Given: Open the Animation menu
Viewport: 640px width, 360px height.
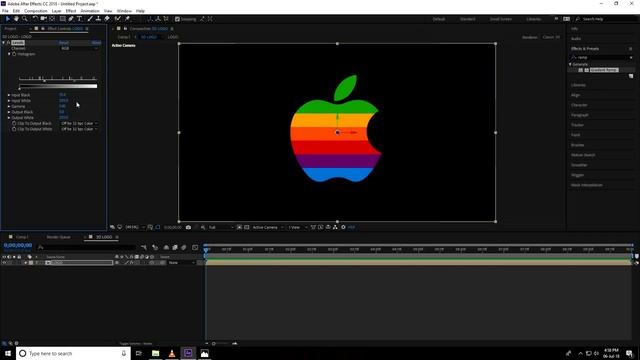Looking at the screenshot, I should (90, 11).
